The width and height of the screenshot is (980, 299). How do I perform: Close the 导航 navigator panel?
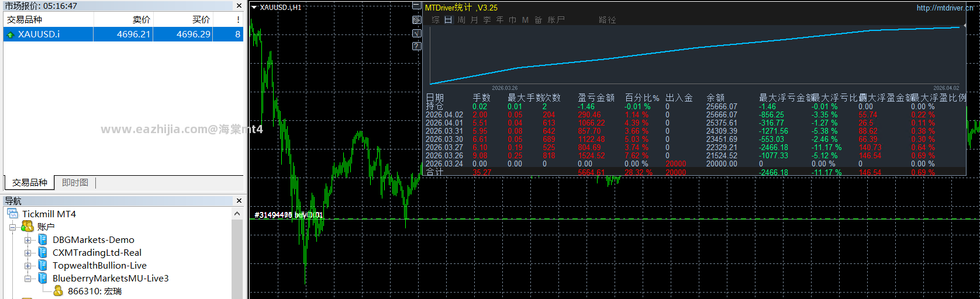[239, 200]
